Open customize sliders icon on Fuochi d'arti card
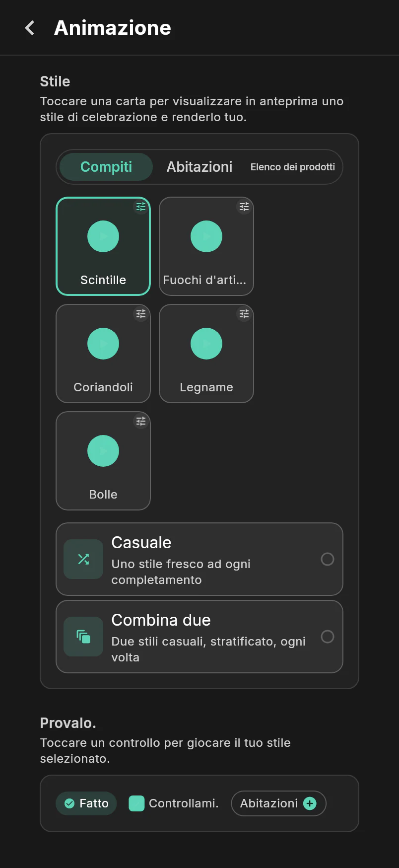This screenshot has width=399, height=868. click(244, 207)
